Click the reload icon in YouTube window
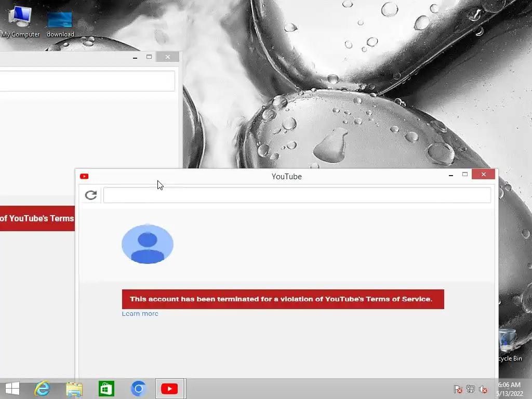This screenshot has height=399, width=532. pyautogui.click(x=91, y=195)
